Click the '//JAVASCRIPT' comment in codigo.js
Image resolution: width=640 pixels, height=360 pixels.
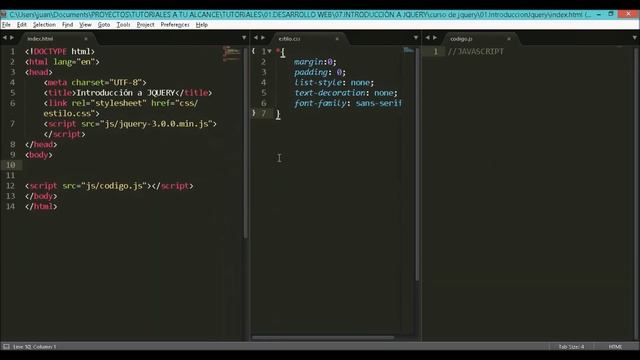pos(476,51)
